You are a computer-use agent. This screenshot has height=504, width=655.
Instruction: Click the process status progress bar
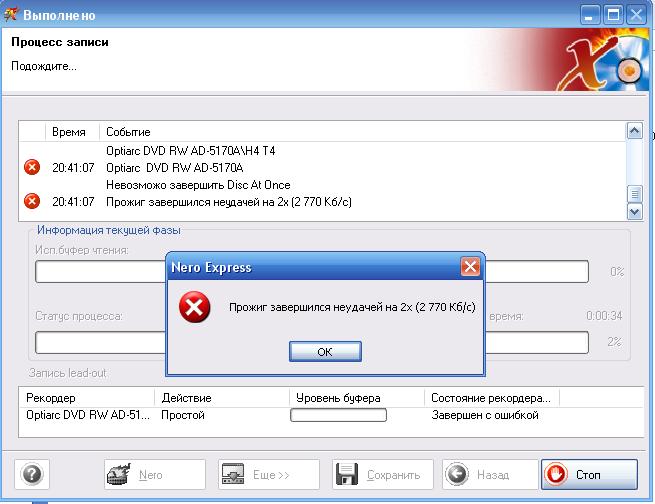(x=312, y=342)
